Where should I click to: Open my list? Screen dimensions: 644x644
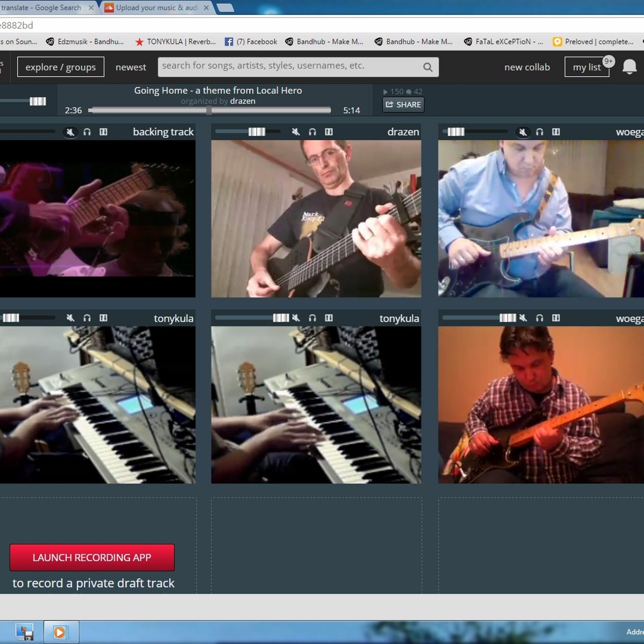587,67
